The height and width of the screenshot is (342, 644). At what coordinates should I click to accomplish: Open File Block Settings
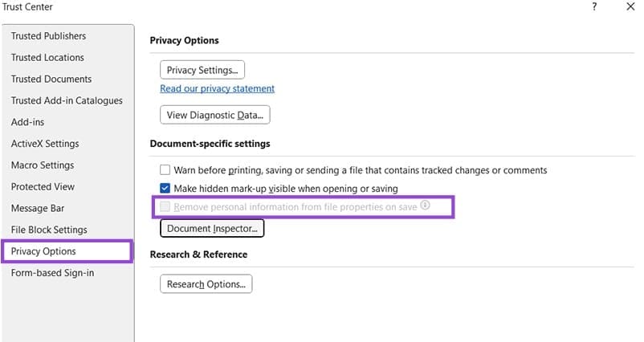tap(49, 230)
